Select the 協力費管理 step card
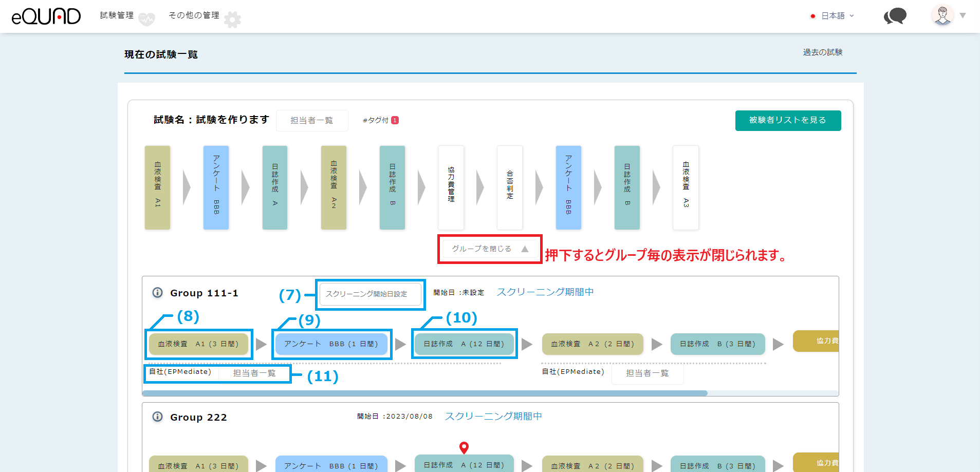980x472 pixels. coord(451,187)
